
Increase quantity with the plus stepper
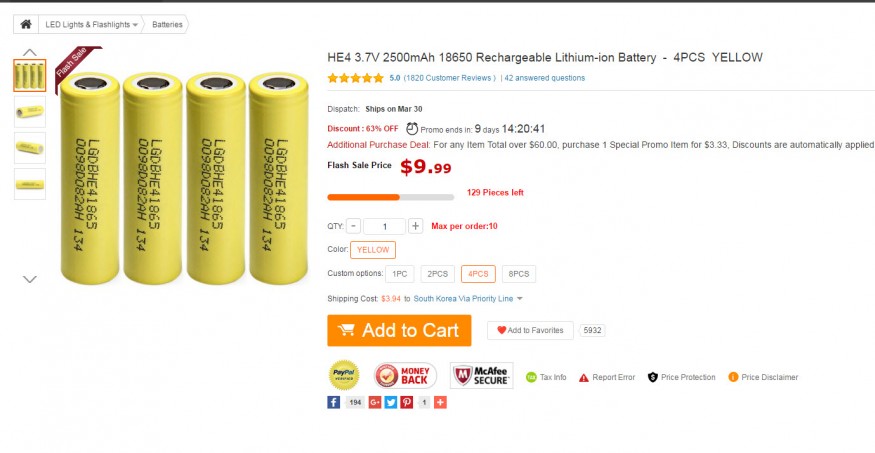[415, 226]
